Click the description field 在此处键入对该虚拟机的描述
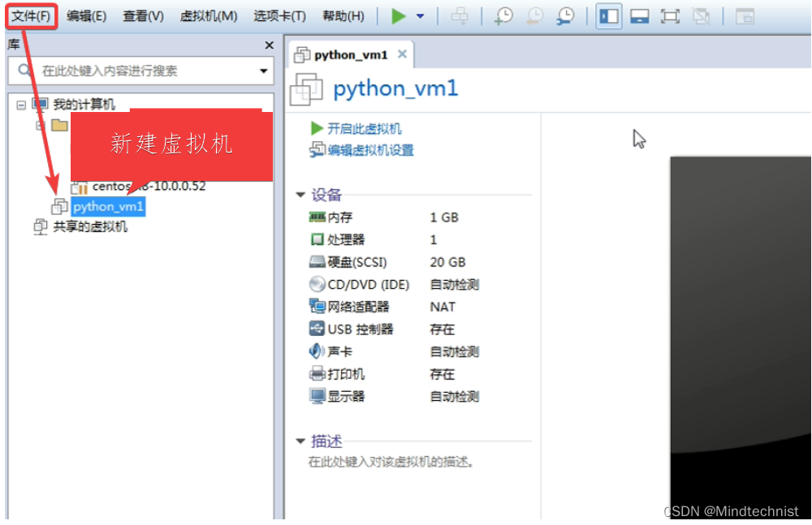The image size is (812, 525). tap(391, 462)
